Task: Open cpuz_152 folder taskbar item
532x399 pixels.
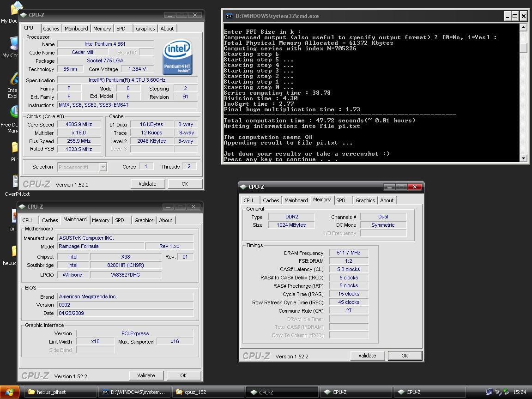Action: click(x=208, y=392)
